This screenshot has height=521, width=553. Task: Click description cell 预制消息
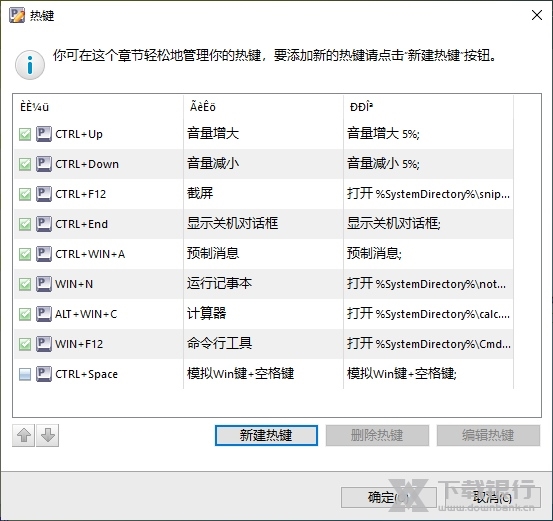click(x=213, y=254)
